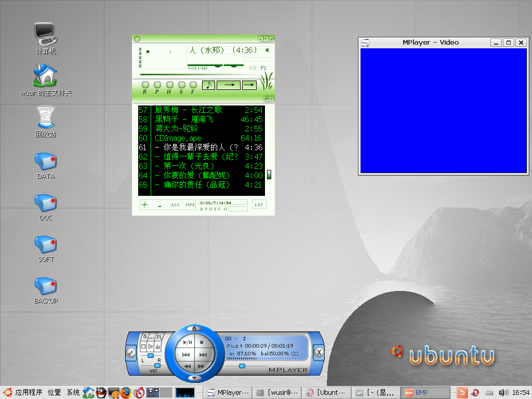Click the MPlayer speaker mute icon
Image resolution: width=532 pixels, height=399 pixels.
tap(151, 347)
